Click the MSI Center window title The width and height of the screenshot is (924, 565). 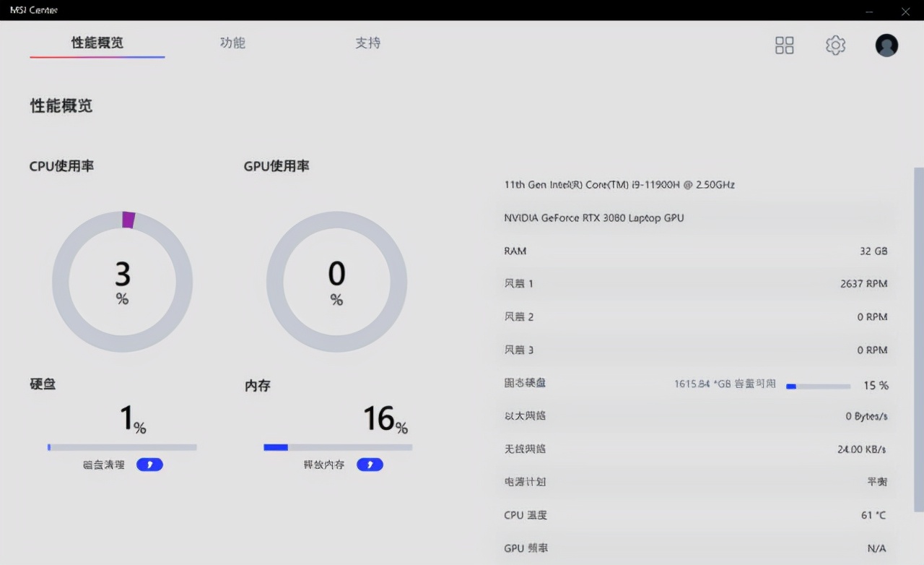(33, 10)
